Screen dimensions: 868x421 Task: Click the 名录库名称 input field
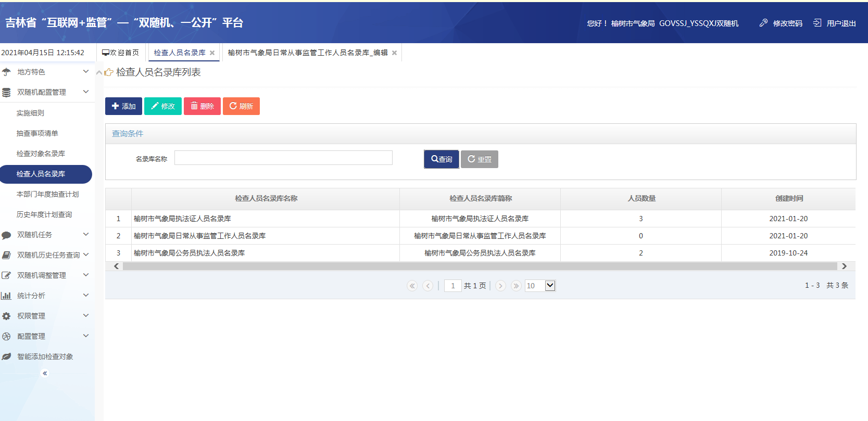(x=283, y=158)
